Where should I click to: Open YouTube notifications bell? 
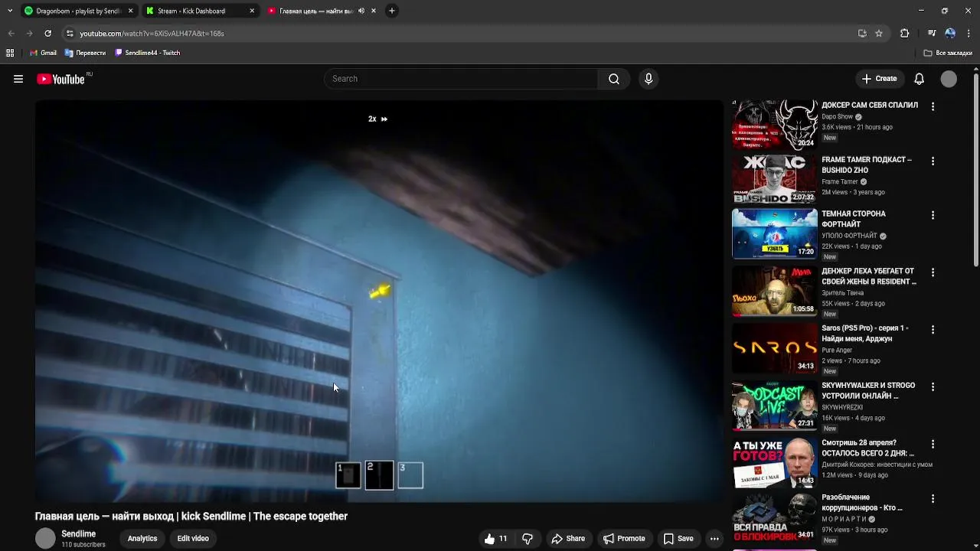coord(920,79)
